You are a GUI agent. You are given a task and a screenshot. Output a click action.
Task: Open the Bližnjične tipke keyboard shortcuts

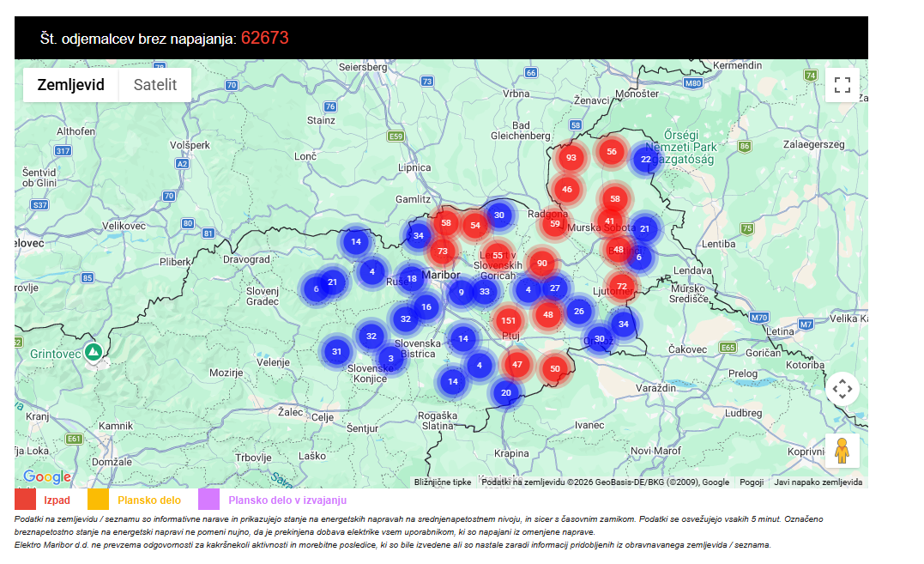point(442,482)
